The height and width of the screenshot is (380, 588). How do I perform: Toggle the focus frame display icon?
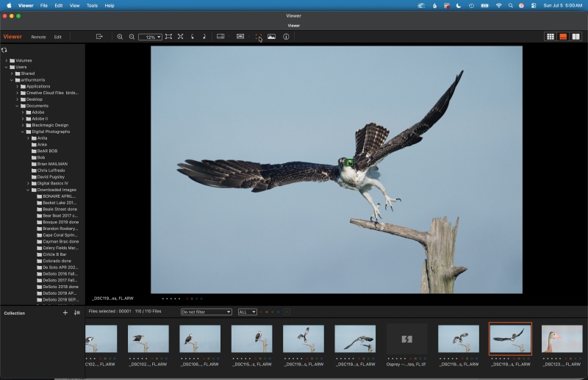(x=259, y=37)
